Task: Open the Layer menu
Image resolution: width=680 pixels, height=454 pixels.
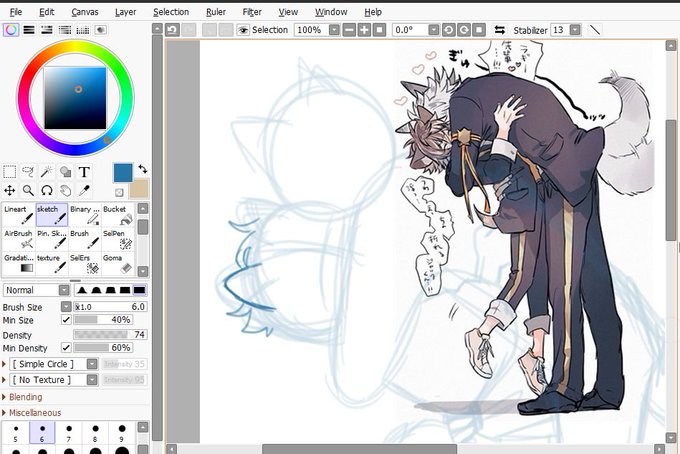Action: coord(125,12)
